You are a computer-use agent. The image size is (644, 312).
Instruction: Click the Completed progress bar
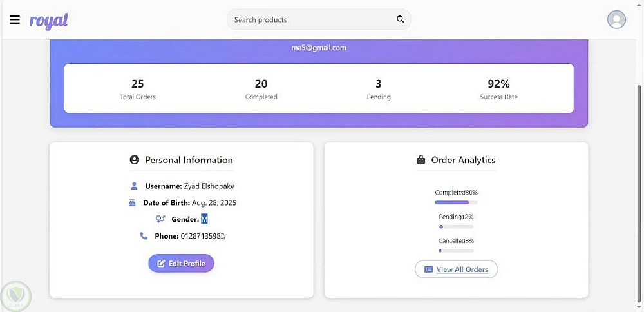tap(456, 202)
